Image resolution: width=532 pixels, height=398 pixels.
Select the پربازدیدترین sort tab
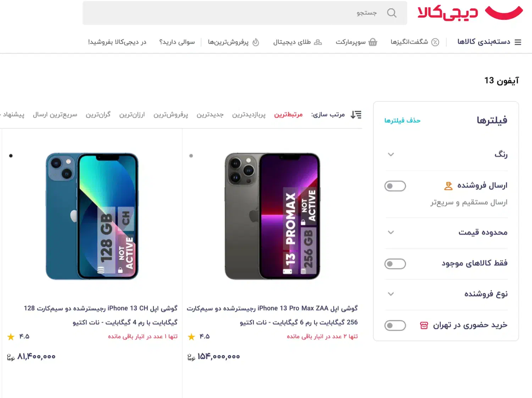pyautogui.click(x=249, y=115)
